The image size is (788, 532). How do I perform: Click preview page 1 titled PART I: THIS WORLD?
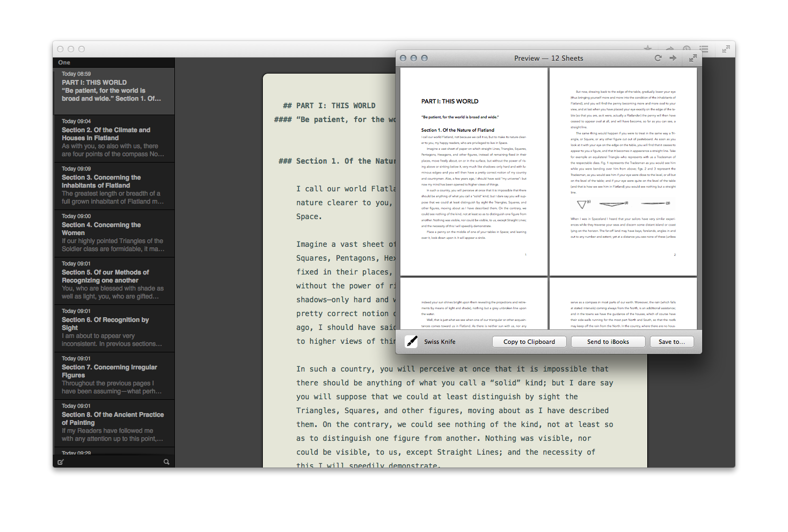click(x=474, y=171)
